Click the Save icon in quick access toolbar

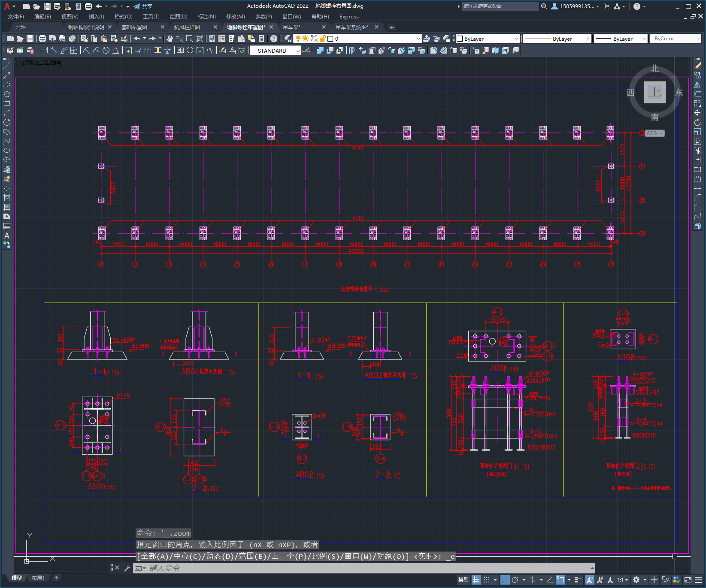[x=47, y=6]
